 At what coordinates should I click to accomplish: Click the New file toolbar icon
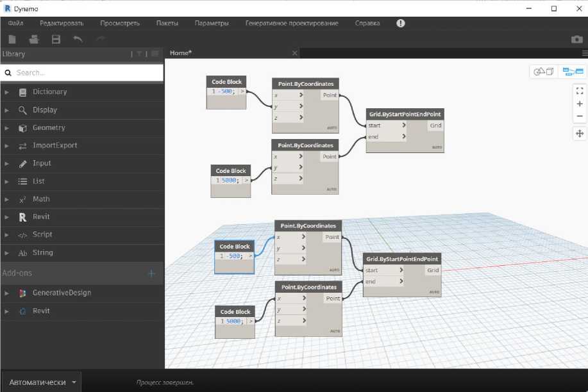pyautogui.click(x=12, y=39)
